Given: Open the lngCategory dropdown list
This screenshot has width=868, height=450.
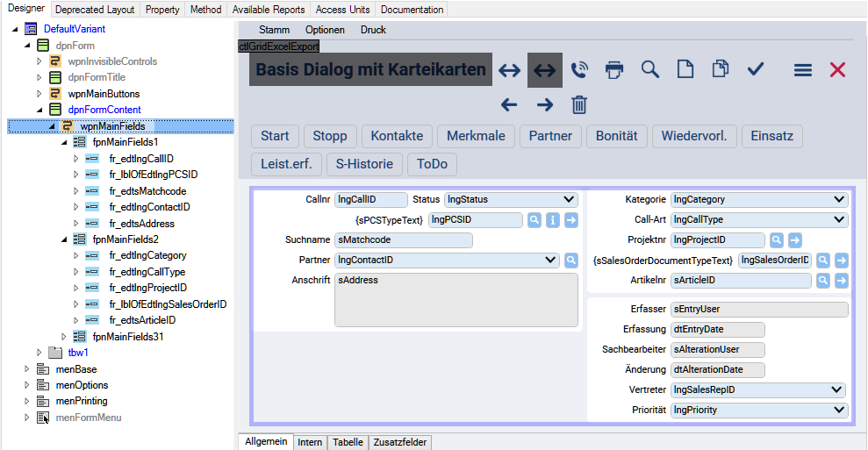Looking at the screenshot, I should (x=839, y=200).
